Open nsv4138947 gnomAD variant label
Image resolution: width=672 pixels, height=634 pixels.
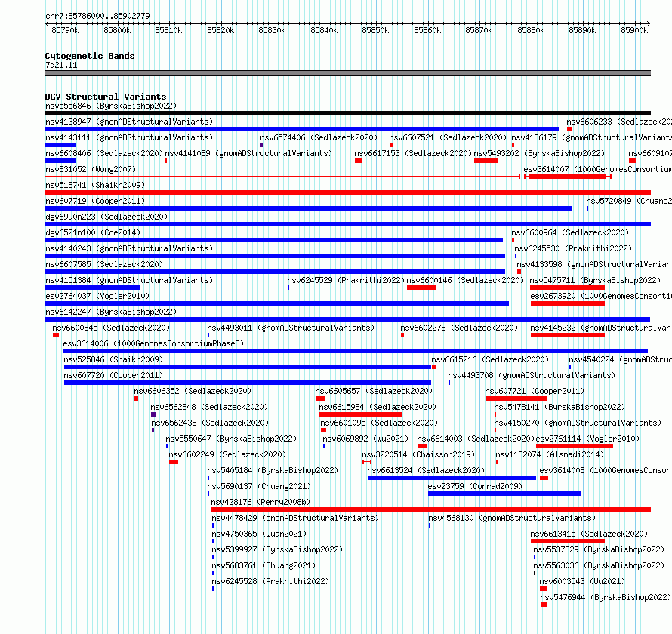click(129, 122)
